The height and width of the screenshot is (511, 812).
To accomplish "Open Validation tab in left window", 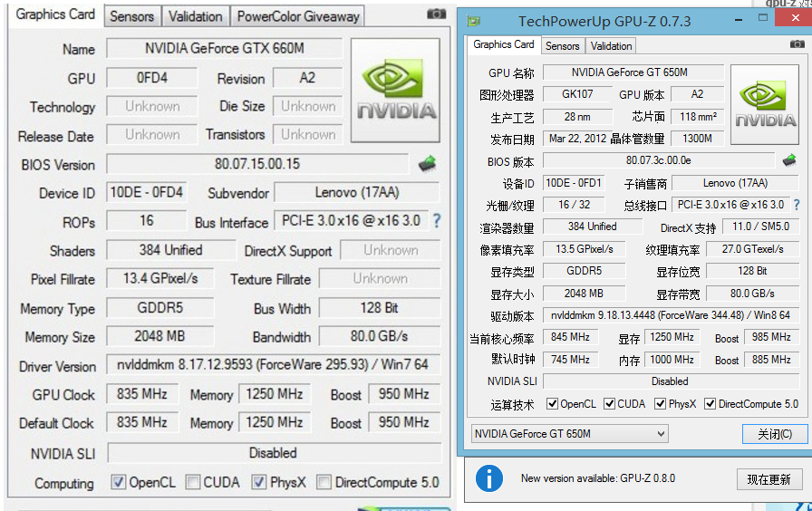I will click(x=195, y=16).
